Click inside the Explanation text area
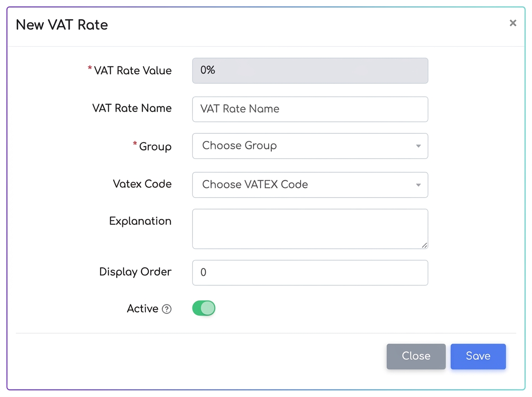 [310, 229]
